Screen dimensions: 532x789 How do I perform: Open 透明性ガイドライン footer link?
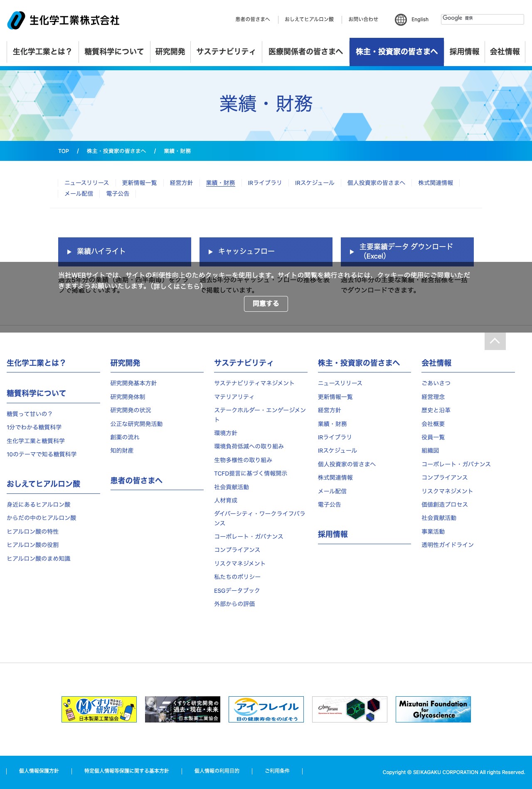[448, 545]
